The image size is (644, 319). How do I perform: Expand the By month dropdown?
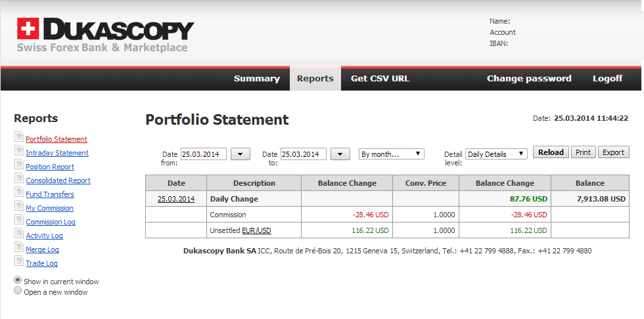392,154
